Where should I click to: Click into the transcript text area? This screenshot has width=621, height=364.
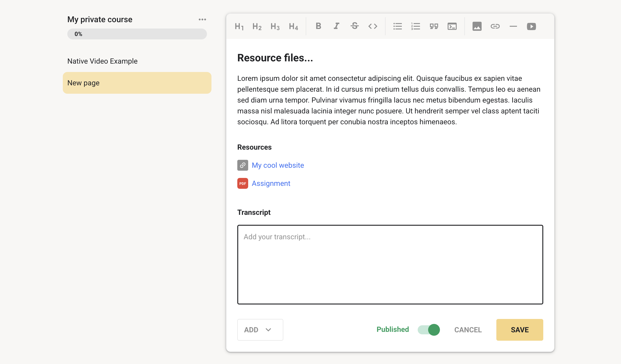(x=390, y=265)
